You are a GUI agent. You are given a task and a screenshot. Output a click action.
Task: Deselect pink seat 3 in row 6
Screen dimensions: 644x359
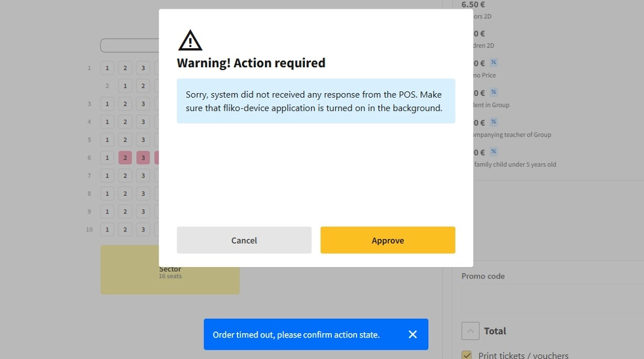143,158
